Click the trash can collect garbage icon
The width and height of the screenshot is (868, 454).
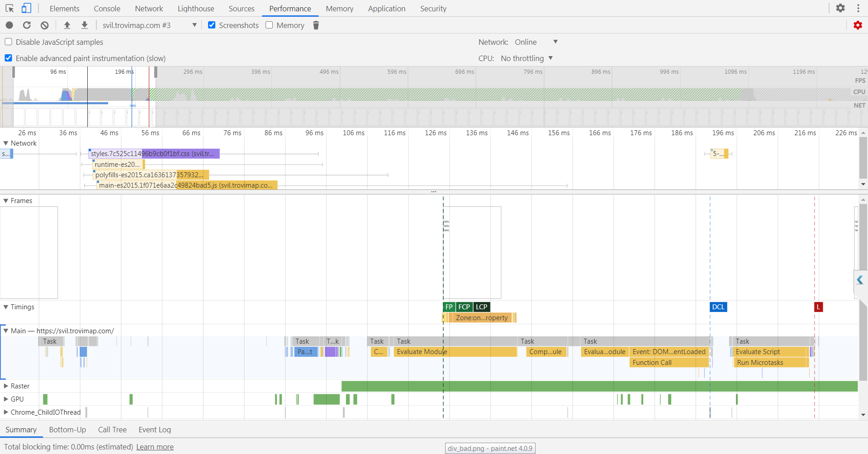[x=316, y=25]
